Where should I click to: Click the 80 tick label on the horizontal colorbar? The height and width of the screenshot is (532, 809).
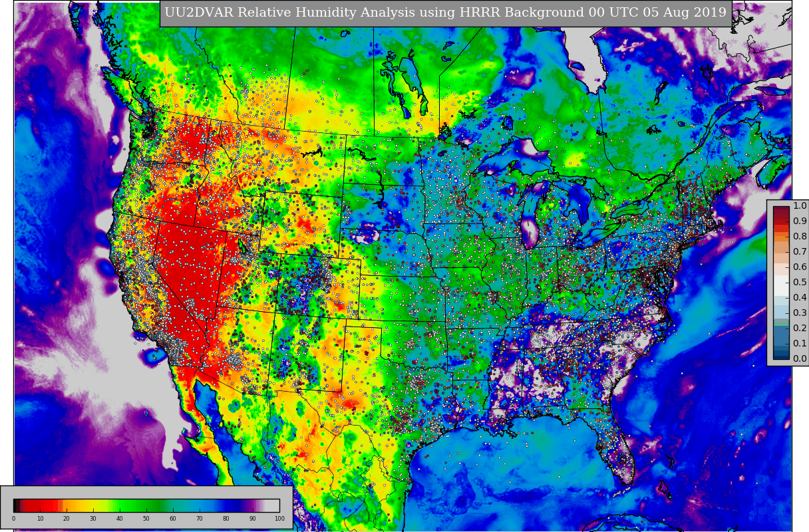pos(226,519)
